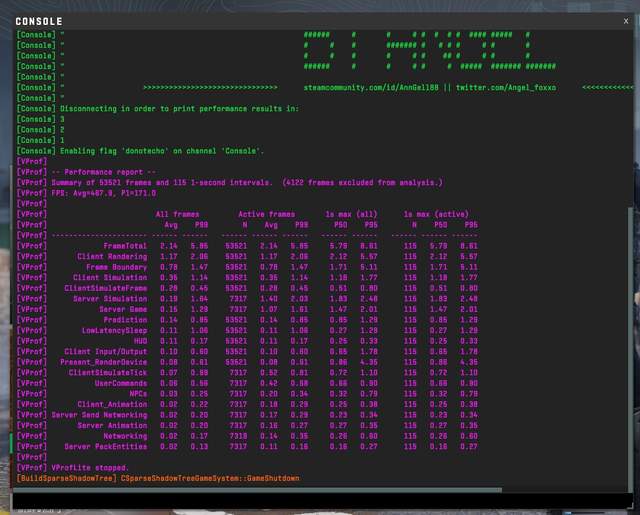The width and height of the screenshot is (640, 515).
Task: Click the Server Send Networking row label
Action: pyautogui.click(x=99, y=415)
